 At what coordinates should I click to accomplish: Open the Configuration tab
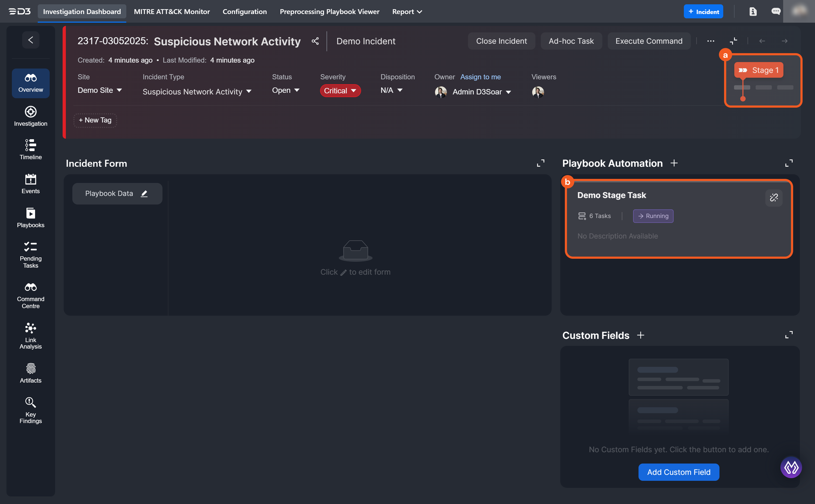(244, 12)
